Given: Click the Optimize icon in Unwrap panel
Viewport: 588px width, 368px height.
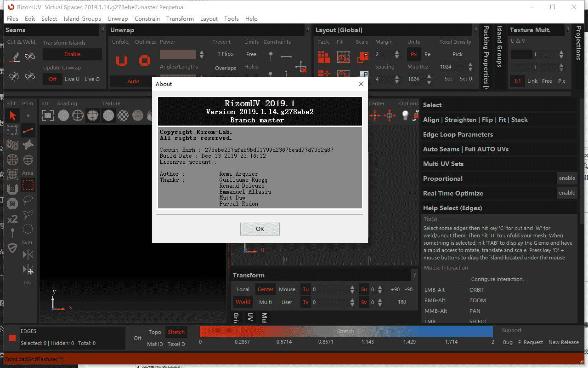Looking at the screenshot, I should tap(145, 60).
